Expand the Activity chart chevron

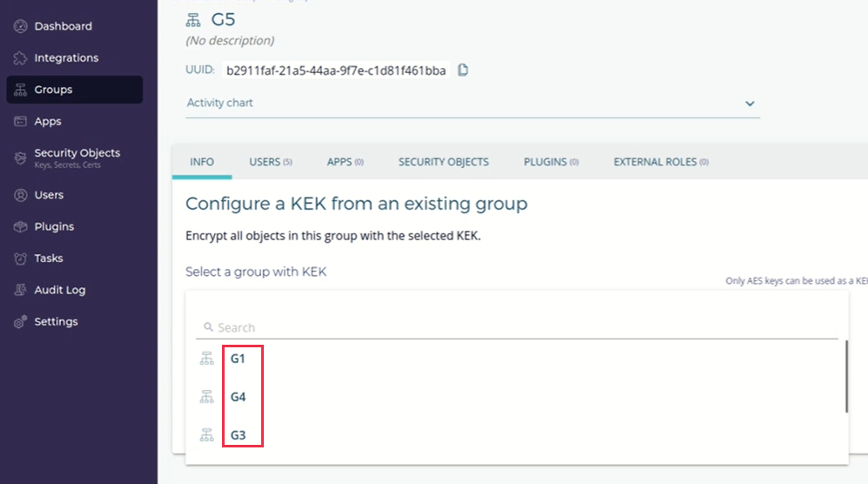click(750, 104)
